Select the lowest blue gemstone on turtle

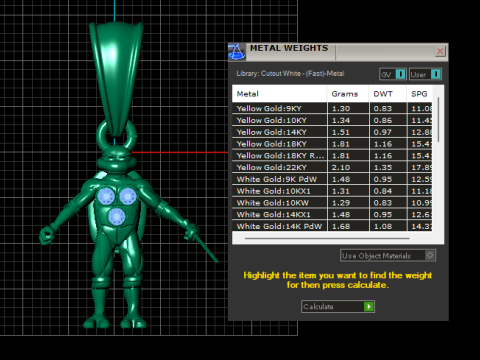coord(116,217)
